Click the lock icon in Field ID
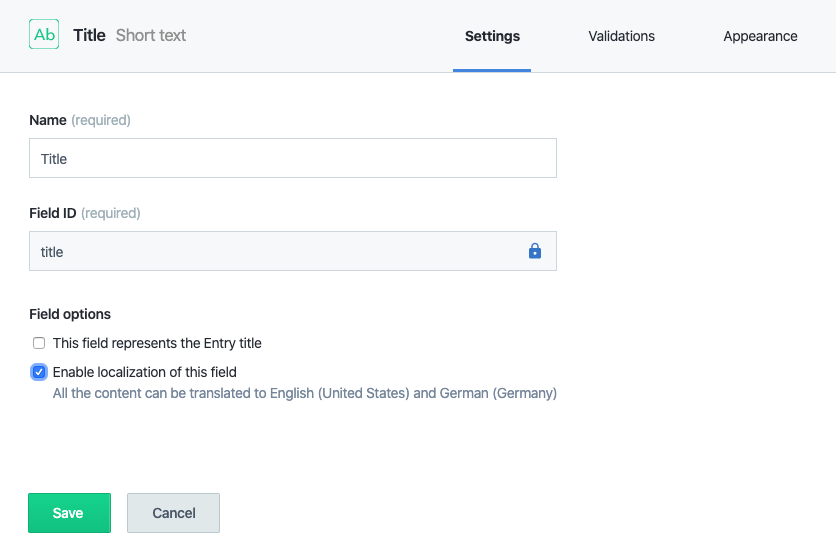 534,252
